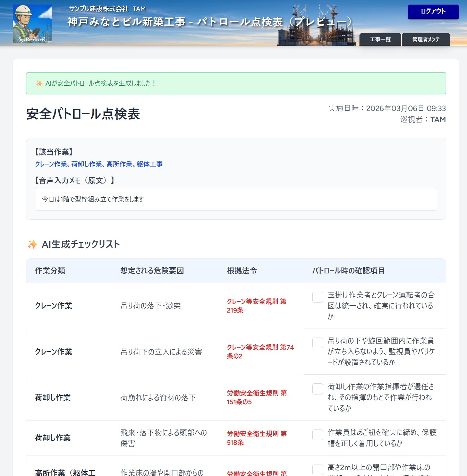Click the クレーン等安全規則 第219条 law reference
The height and width of the screenshot is (476, 467).
pos(256,306)
